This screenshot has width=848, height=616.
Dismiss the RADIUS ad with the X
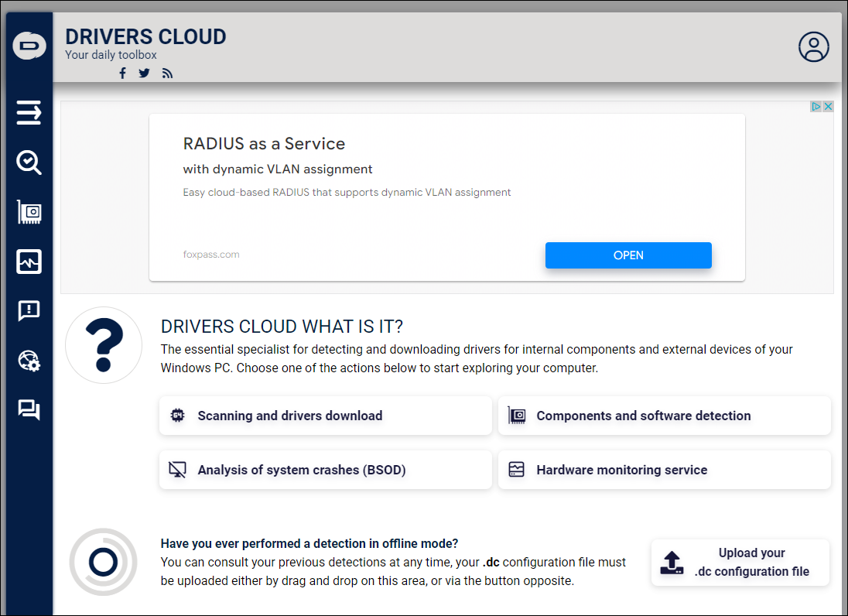(x=828, y=106)
